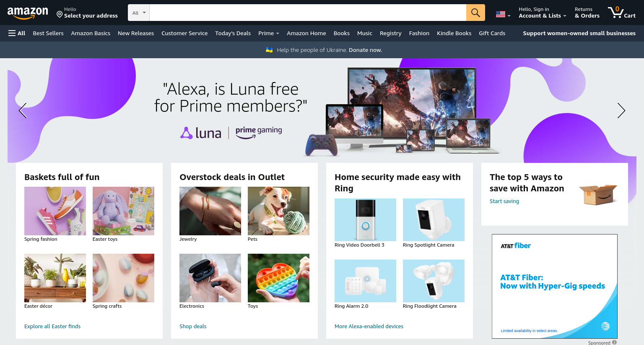Go to previous banner slide arrow

(23, 111)
